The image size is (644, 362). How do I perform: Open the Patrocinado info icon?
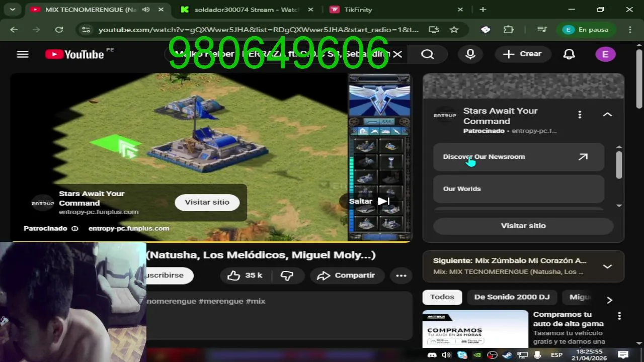point(75,228)
